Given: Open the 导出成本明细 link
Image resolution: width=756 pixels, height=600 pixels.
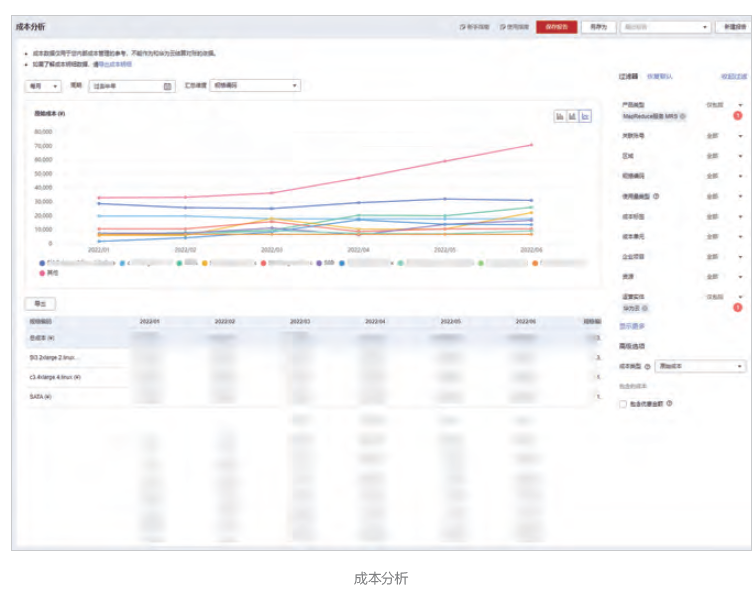Looking at the screenshot, I should click(x=115, y=64).
